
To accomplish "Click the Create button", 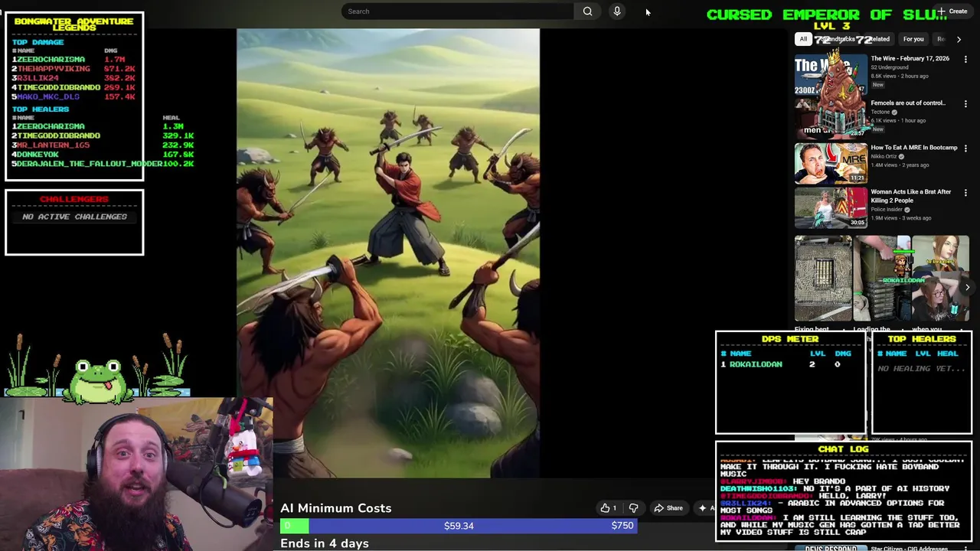I will coord(954,11).
